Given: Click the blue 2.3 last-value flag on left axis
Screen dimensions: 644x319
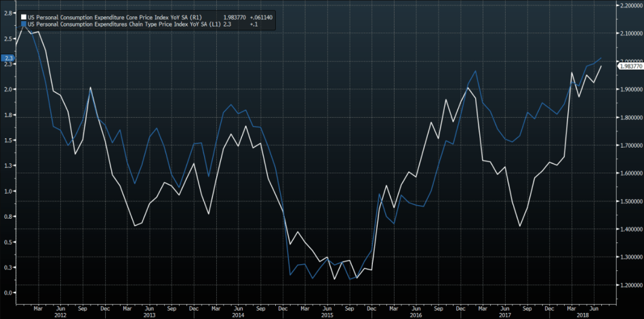Looking at the screenshot, I should pyautogui.click(x=7, y=58).
